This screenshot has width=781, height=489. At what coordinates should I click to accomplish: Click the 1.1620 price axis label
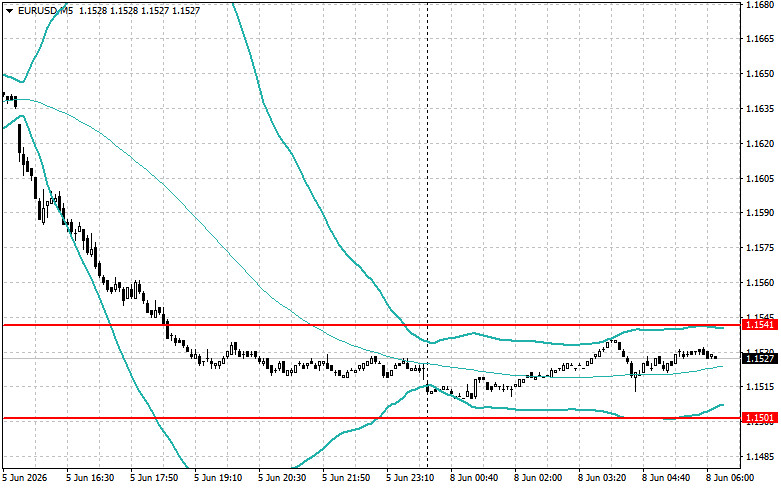[x=760, y=144]
